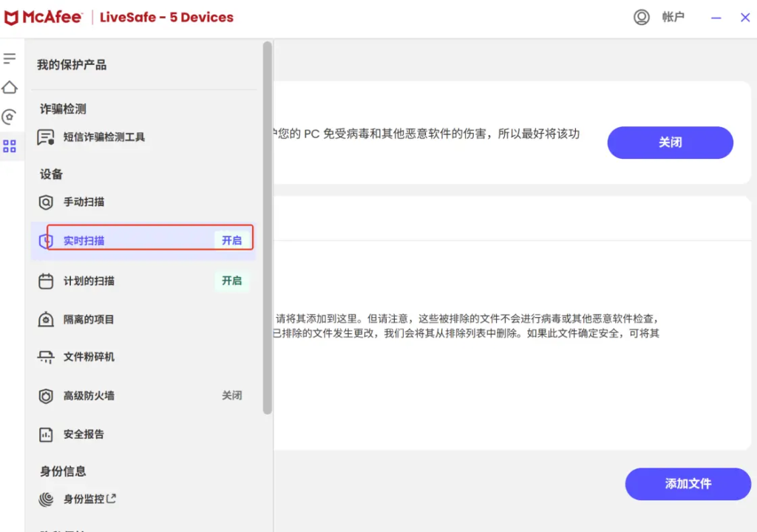Click the sidebar menu vertical scrollbar

268,228
